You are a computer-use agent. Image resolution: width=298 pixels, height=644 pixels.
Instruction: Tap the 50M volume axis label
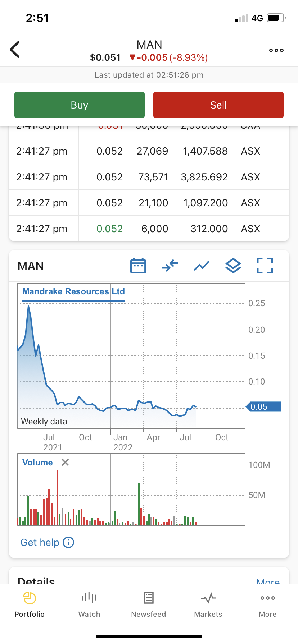coord(257,495)
